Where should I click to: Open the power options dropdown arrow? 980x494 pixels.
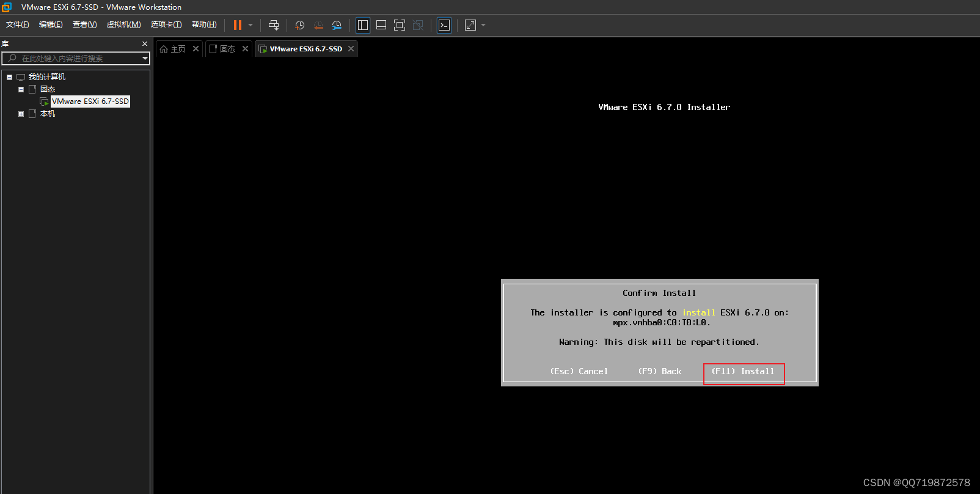[x=250, y=25]
